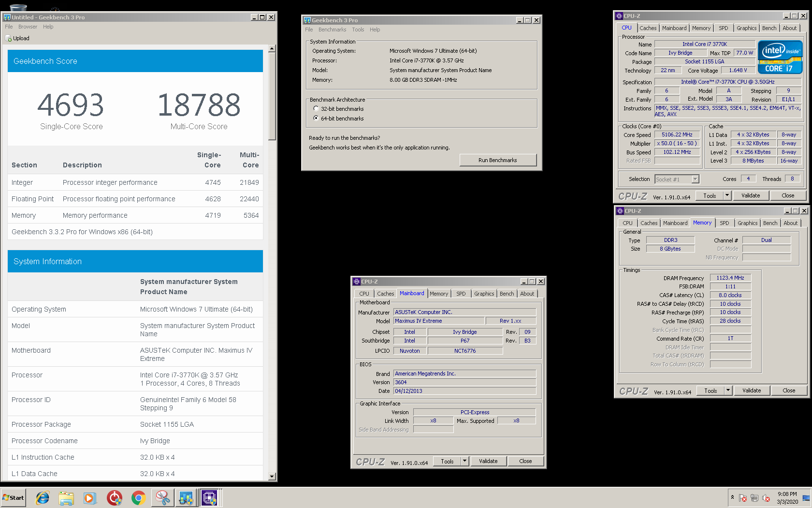Switch to Memory tab in CPU-Z Mainboard window
Screen dimensions: 812x508
(439, 294)
